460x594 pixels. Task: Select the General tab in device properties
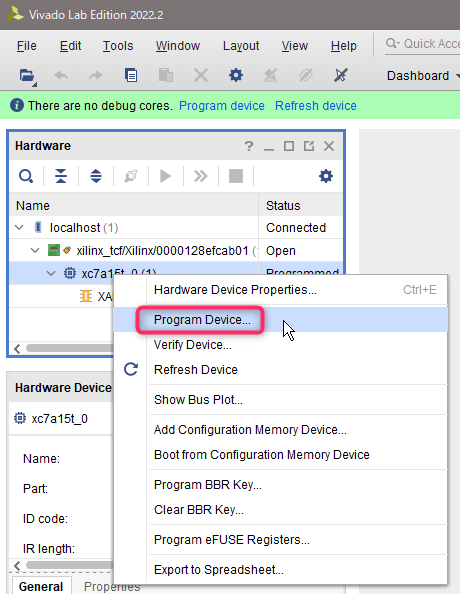[x=41, y=586]
